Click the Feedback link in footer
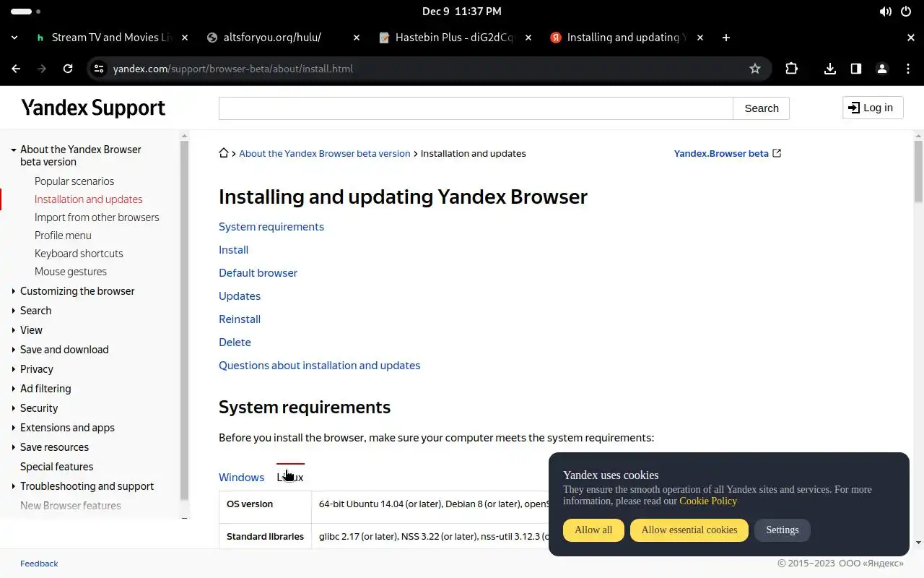The height and width of the screenshot is (578, 924). [39, 564]
